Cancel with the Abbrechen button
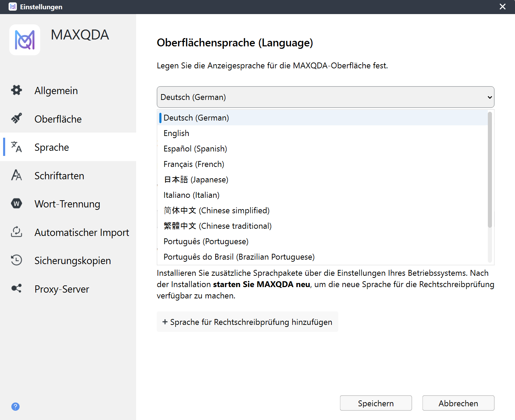The image size is (515, 420). 458,403
